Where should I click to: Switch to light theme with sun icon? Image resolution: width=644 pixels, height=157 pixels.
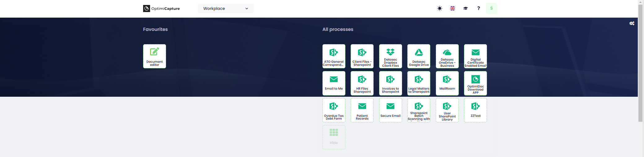click(x=440, y=9)
